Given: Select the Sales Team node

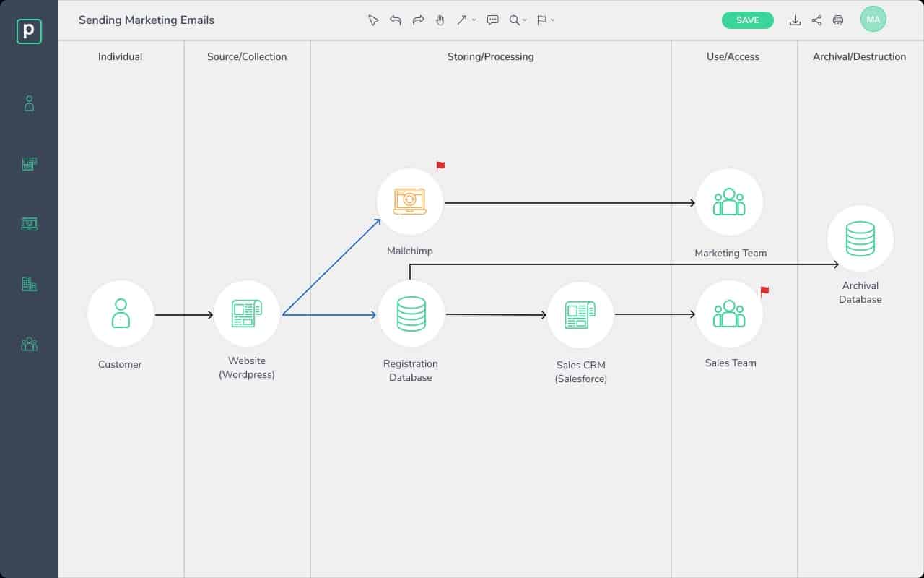Looking at the screenshot, I should (729, 314).
